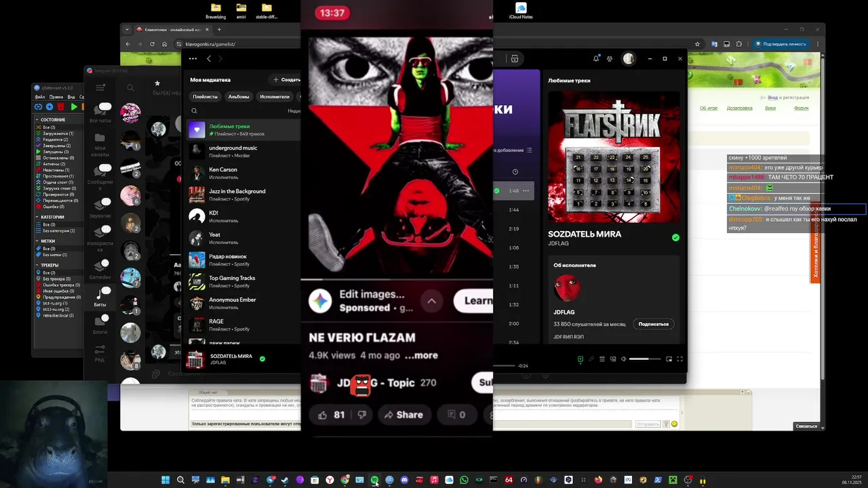Click Telegram search icon
Image resolution: width=868 pixels, height=488 pixels.
click(x=130, y=87)
